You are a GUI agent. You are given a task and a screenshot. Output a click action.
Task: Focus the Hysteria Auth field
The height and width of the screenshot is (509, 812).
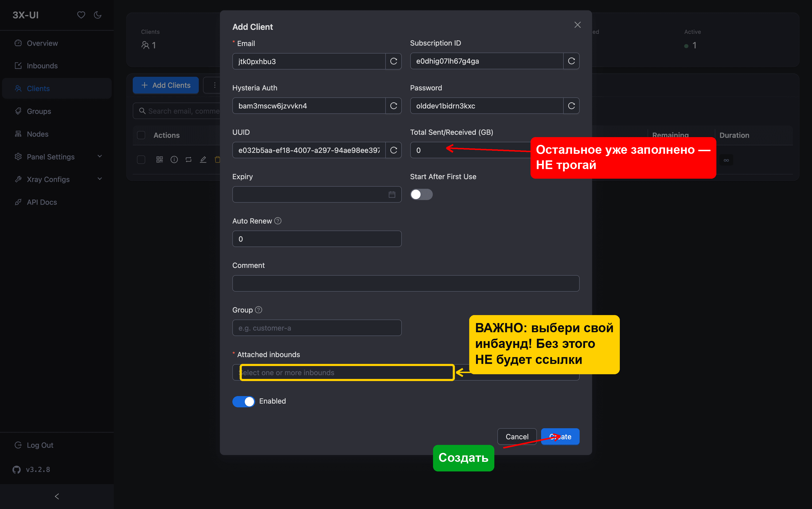pyautogui.click(x=309, y=106)
